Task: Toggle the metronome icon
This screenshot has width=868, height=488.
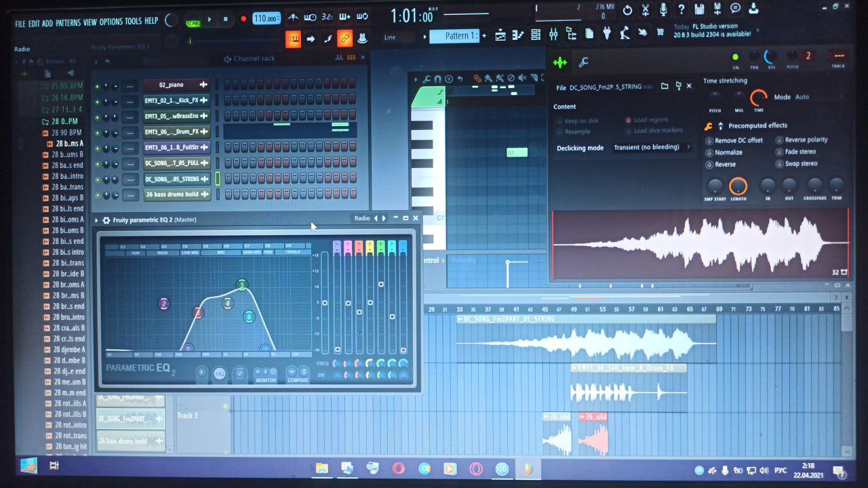Action: point(293,17)
